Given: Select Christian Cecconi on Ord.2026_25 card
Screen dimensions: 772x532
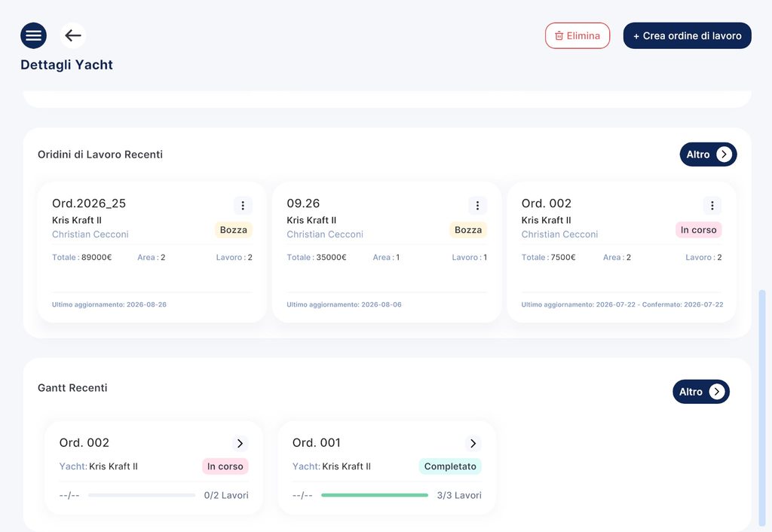Looking at the screenshot, I should [90, 234].
